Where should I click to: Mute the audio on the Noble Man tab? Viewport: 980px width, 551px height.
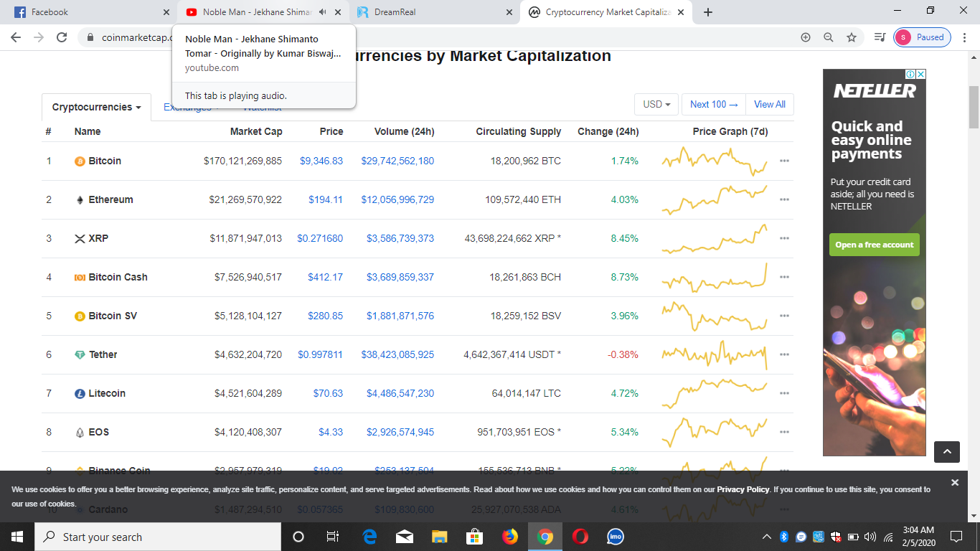pos(323,12)
